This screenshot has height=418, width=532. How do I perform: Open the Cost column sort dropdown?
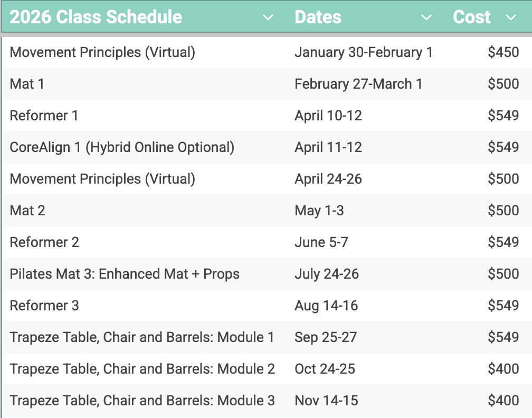click(511, 17)
